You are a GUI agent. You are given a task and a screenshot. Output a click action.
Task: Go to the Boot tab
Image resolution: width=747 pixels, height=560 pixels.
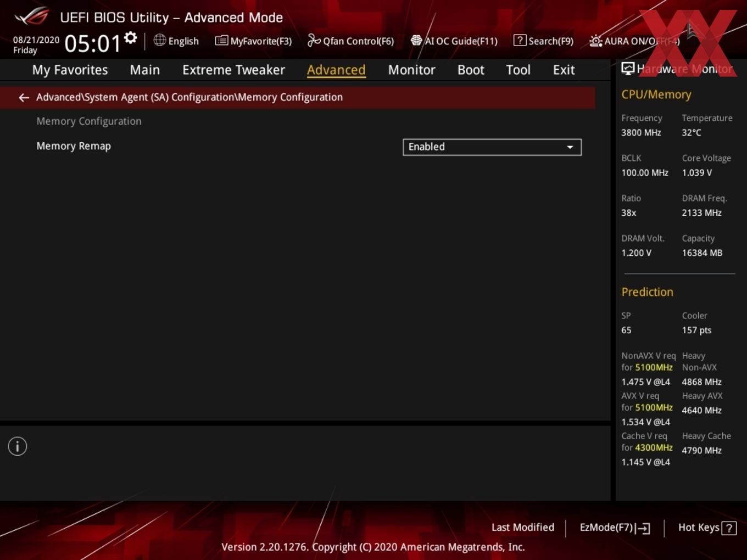pos(471,70)
